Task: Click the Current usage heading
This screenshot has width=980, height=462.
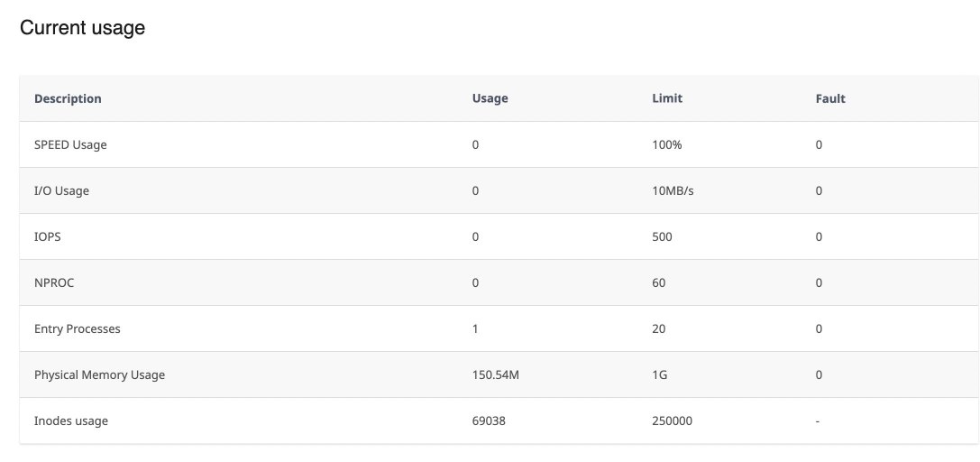Action: tap(83, 27)
